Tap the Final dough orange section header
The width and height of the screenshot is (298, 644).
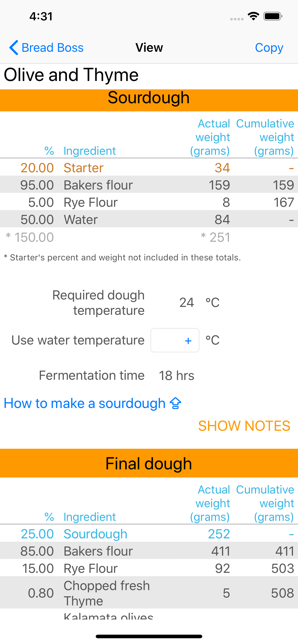pyautogui.click(x=149, y=463)
